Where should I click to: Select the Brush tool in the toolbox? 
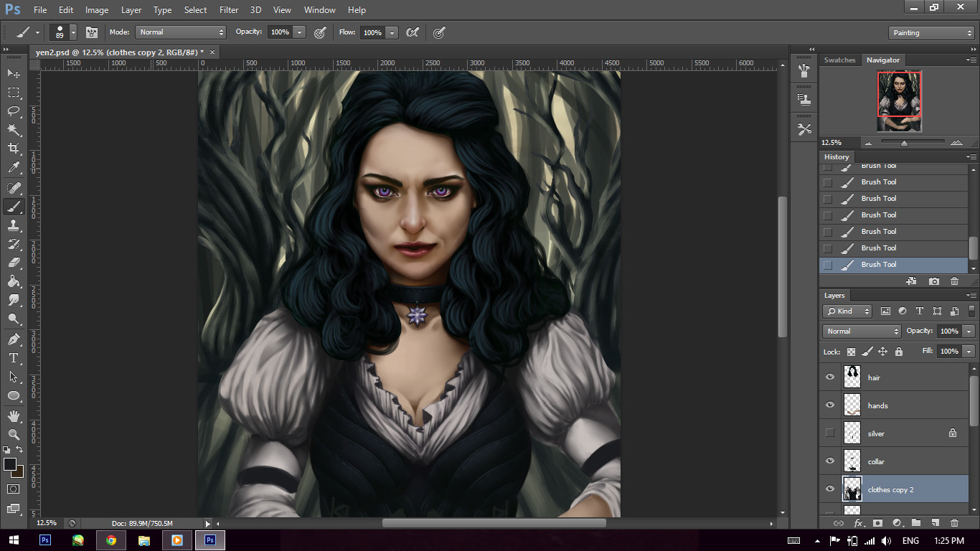tap(14, 207)
